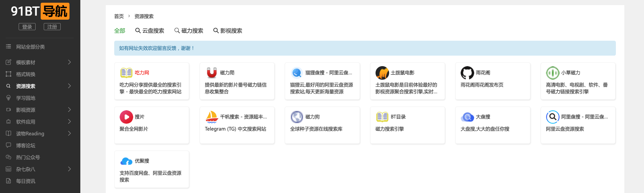Image resolution: width=644 pixels, height=193 pixels.
Task: Expand the 模板素材 submenu chevron
Action: point(69,62)
